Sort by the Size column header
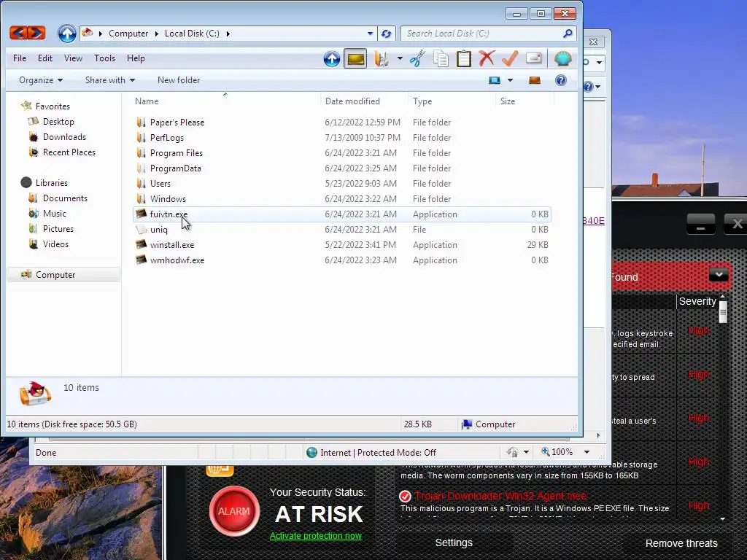 [525, 101]
